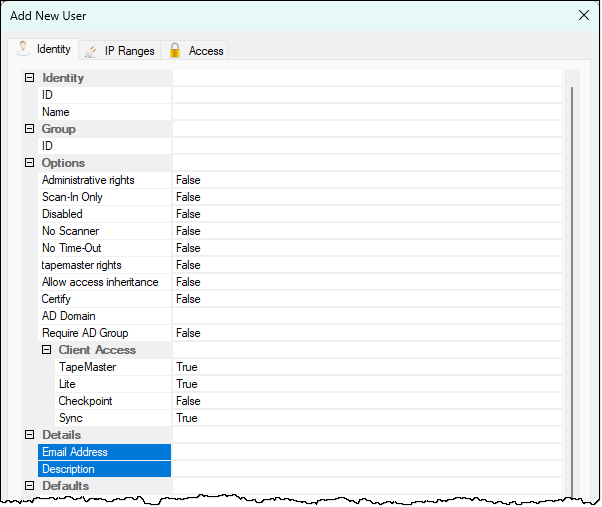Click the vertical scrollbar of property grid
Image resolution: width=602 pixels, height=507 pixels.
[572, 280]
